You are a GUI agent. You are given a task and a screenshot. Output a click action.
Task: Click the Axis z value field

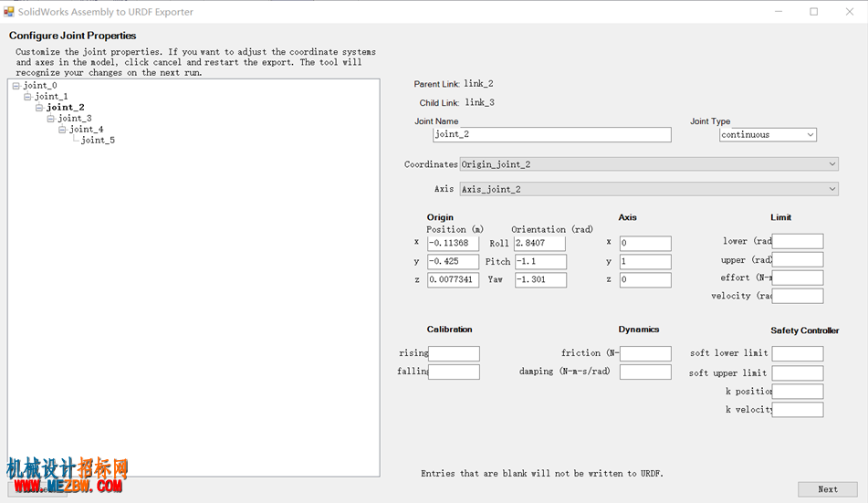pyautogui.click(x=645, y=279)
